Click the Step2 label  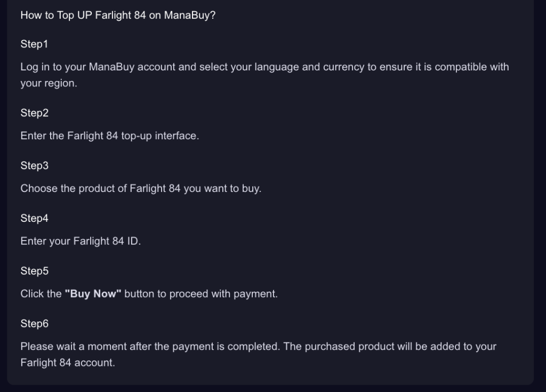(x=35, y=113)
